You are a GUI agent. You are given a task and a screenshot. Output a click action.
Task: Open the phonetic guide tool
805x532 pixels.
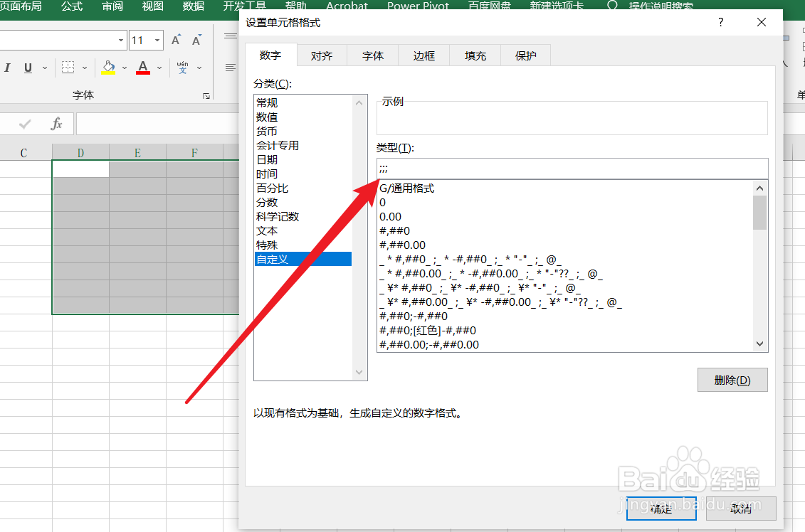tap(183, 67)
